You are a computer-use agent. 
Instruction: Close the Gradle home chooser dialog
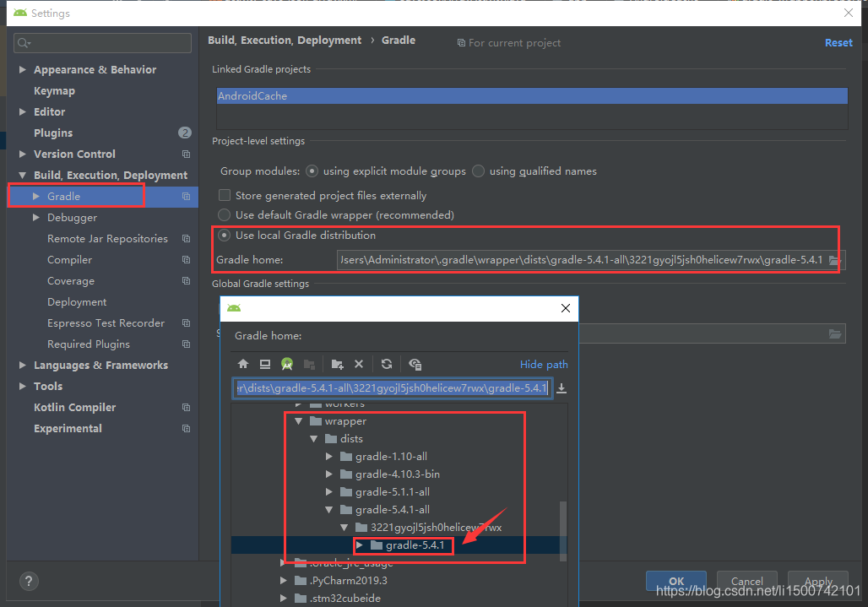point(565,308)
